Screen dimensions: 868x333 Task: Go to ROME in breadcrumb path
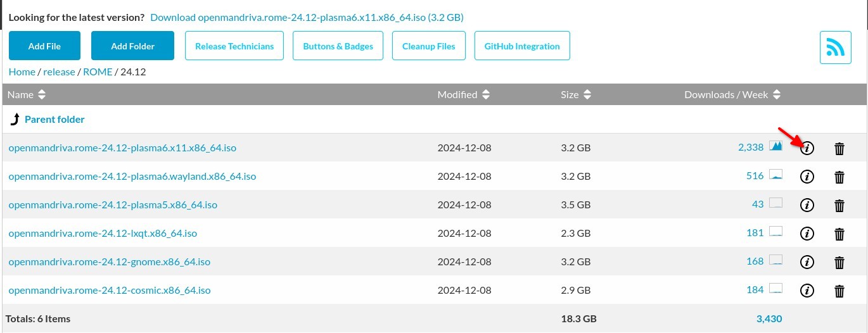tap(98, 72)
